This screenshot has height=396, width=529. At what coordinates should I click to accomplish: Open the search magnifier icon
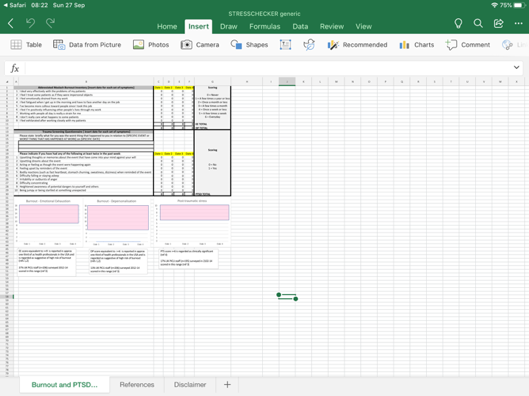478,23
